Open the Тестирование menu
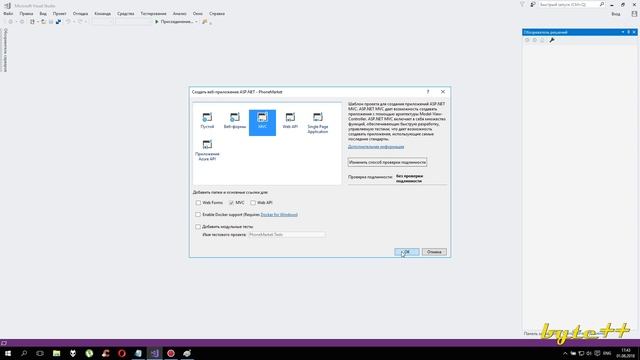Viewport: 640px width, 360px height. tap(153, 13)
